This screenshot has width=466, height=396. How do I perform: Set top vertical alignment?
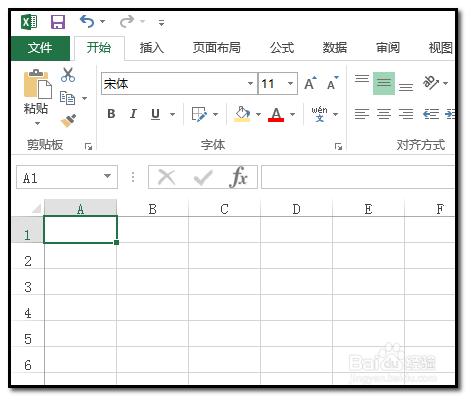click(362, 79)
